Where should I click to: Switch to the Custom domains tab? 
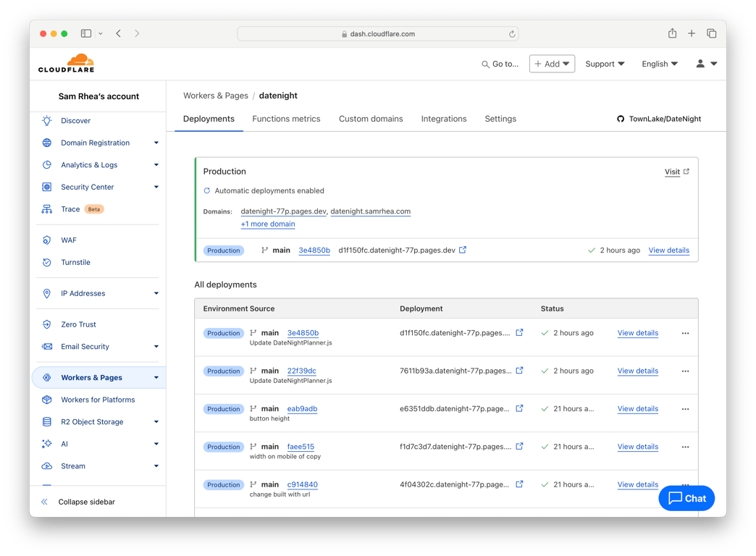click(371, 119)
